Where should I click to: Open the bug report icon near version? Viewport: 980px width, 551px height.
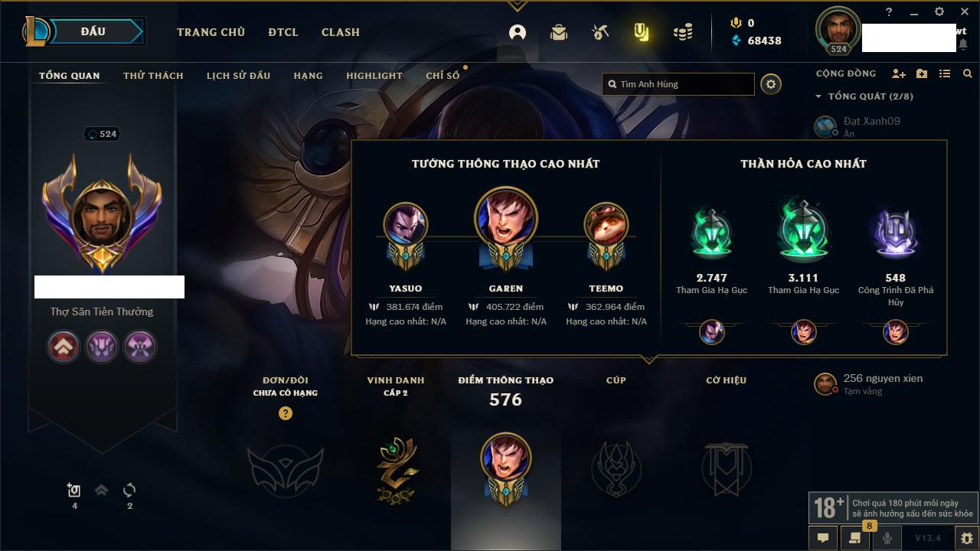tap(967, 538)
